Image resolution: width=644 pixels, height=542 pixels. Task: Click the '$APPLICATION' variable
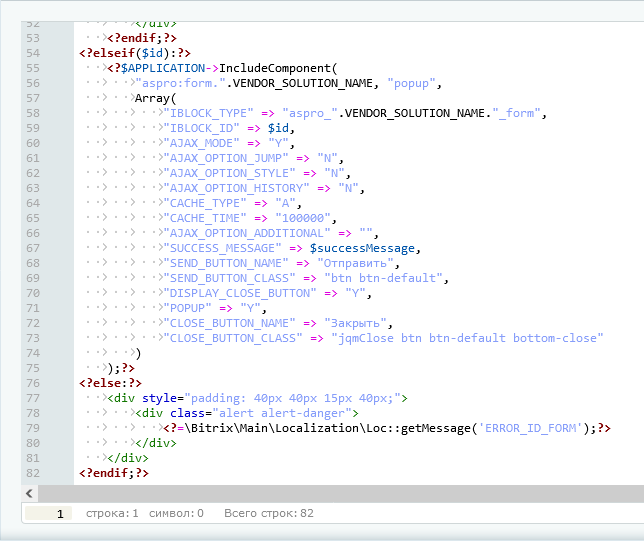(x=163, y=68)
